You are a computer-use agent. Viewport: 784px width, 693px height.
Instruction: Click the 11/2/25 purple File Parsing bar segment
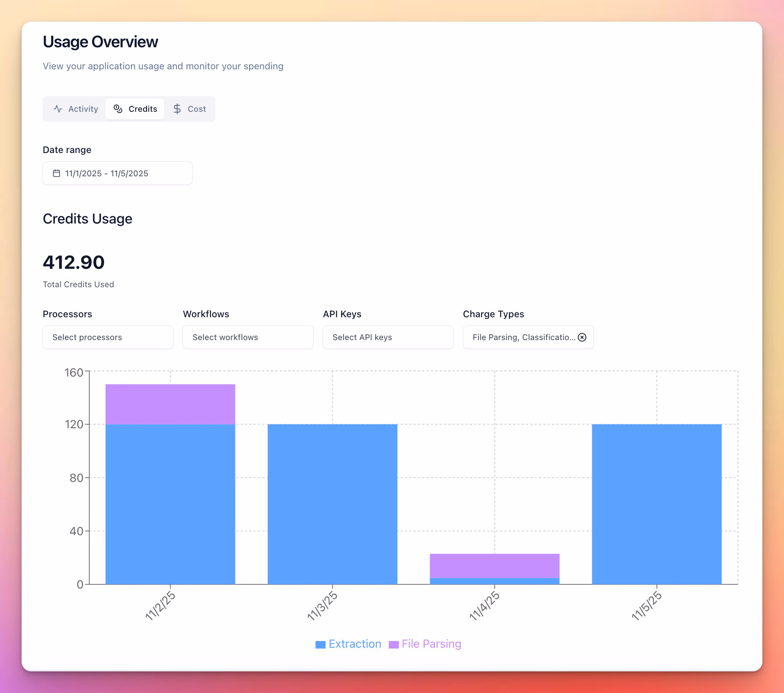point(170,404)
